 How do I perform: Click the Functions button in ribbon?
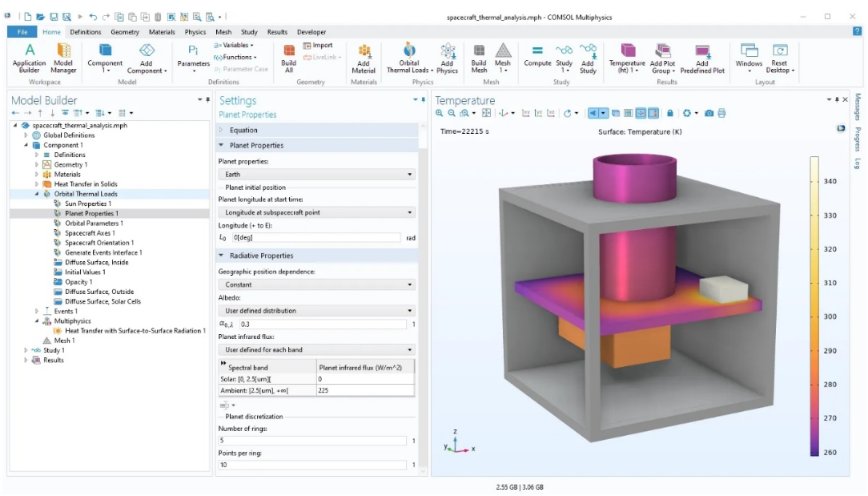[235, 57]
